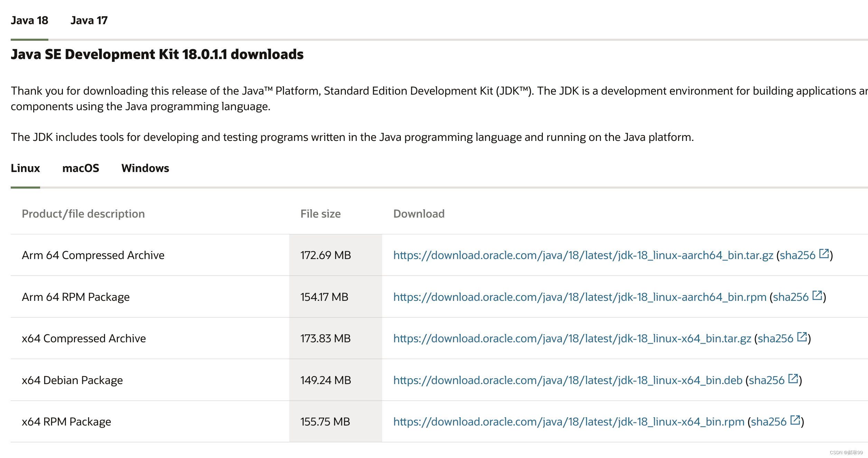This screenshot has width=868, height=458.
Task: Select the macOS platform tab
Action: pos(81,168)
